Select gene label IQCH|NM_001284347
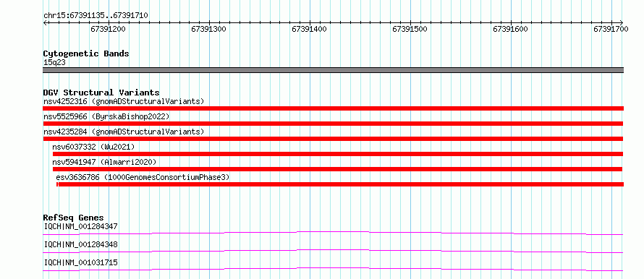644x279 pixels. pos(80,226)
